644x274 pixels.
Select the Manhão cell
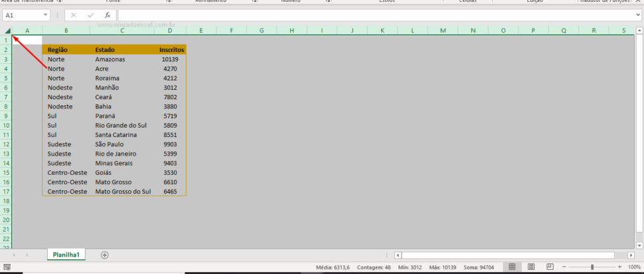(122, 88)
